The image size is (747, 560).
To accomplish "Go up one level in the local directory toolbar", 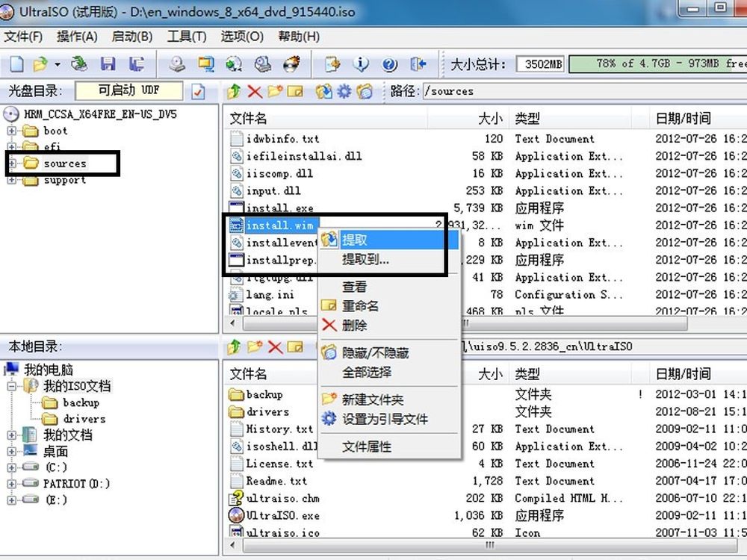I will (234, 346).
